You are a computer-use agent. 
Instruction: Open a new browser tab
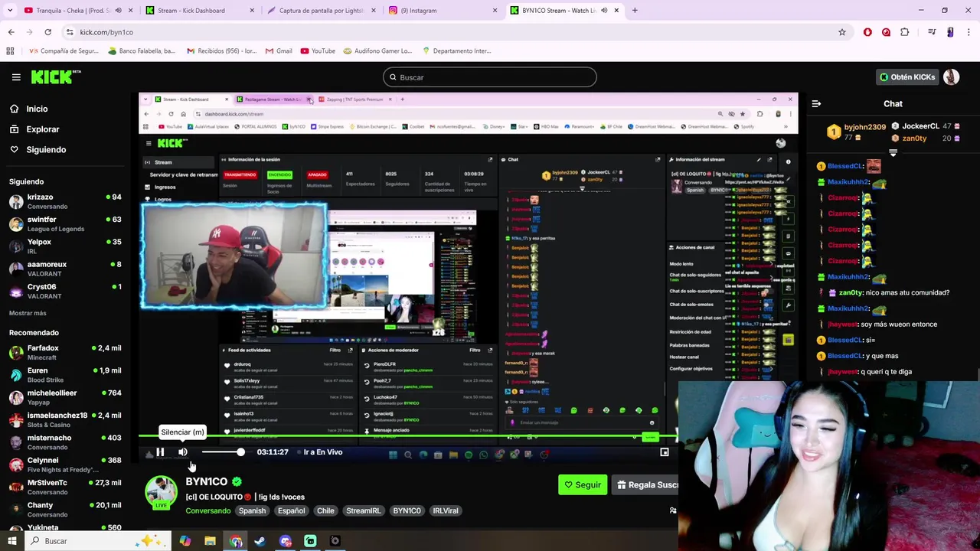coord(635,11)
